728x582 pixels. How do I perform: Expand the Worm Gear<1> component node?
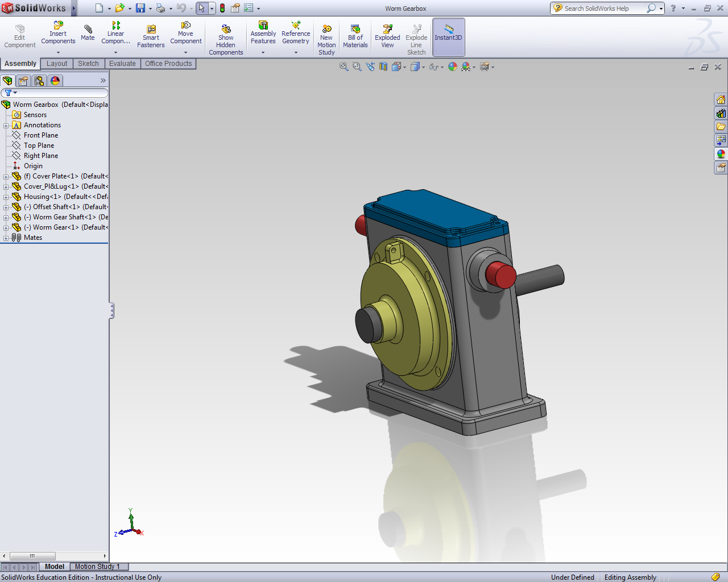tap(6, 228)
